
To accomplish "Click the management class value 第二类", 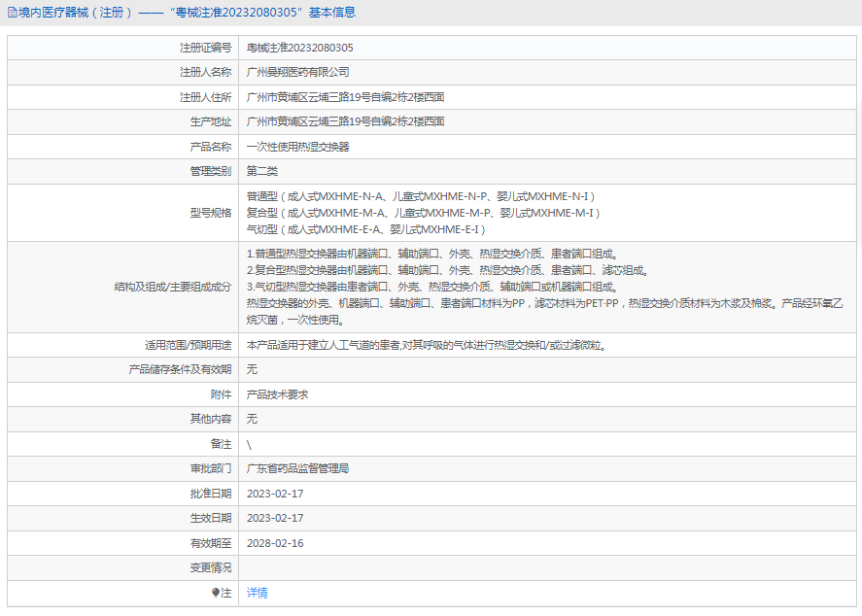I will [261, 171].
